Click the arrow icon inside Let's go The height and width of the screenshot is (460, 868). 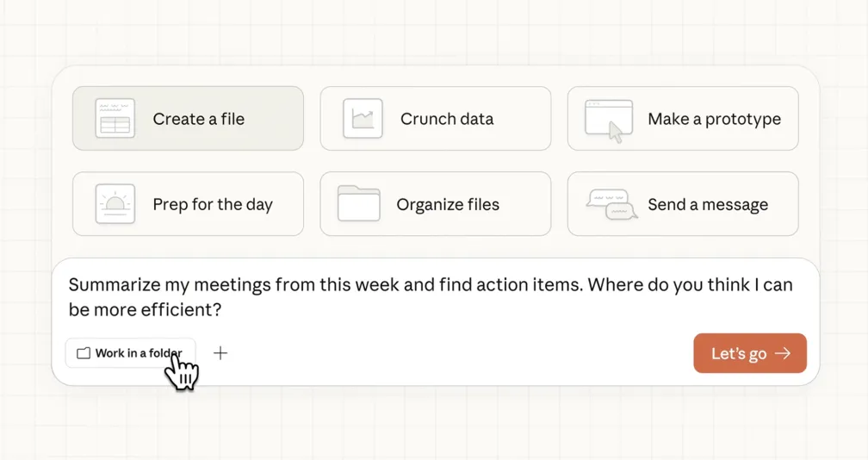coord(783,353)
